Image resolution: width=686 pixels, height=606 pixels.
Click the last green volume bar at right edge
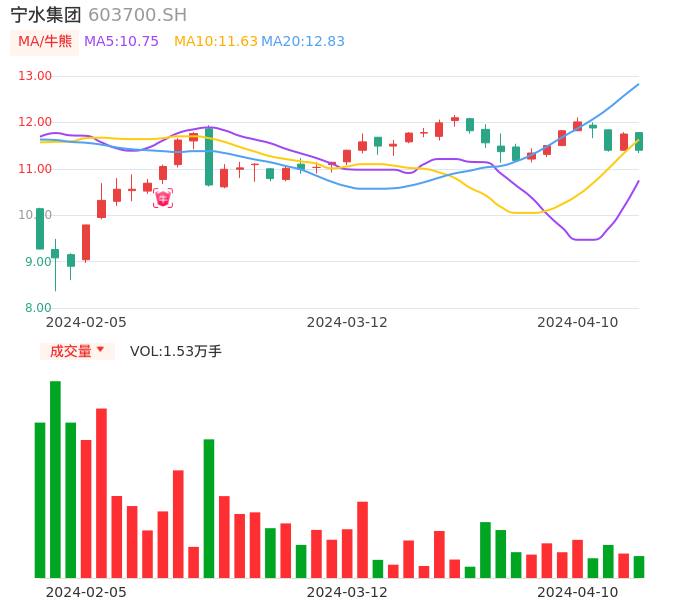tap(639, 567)
